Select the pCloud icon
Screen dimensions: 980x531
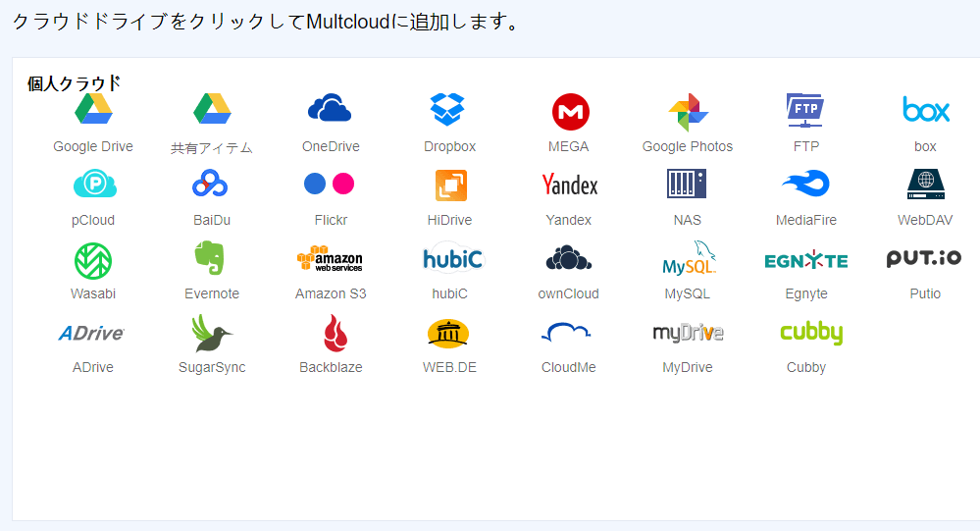95,184
